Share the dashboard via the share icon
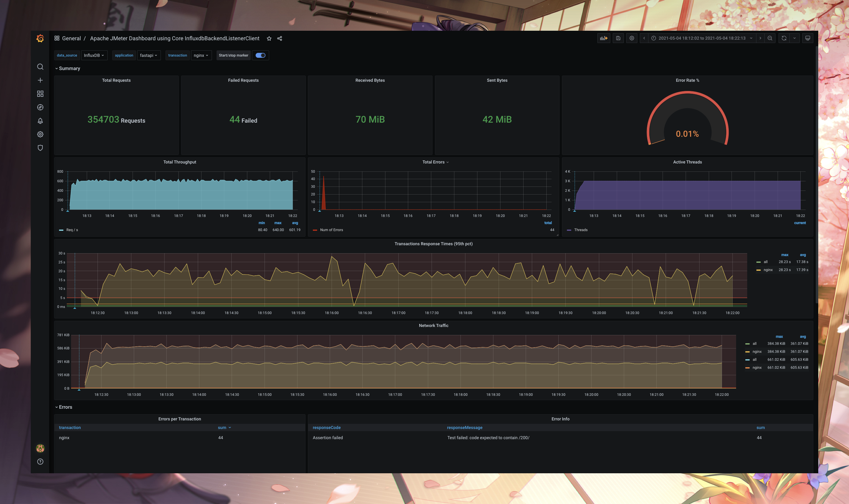The height and width of the screenshot is (504, 849). (x=279, y=38)
